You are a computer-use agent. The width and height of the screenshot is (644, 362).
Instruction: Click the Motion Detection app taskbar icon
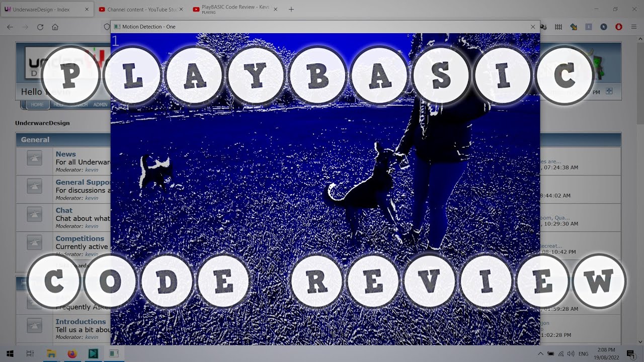point(114,354)
